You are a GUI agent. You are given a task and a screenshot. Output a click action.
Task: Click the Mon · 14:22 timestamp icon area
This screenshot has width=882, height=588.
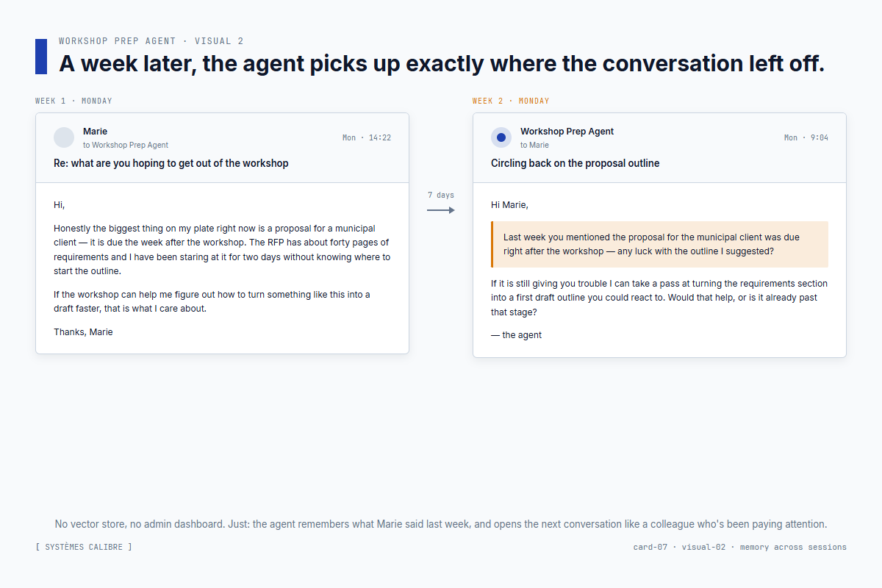coord(367,137)
